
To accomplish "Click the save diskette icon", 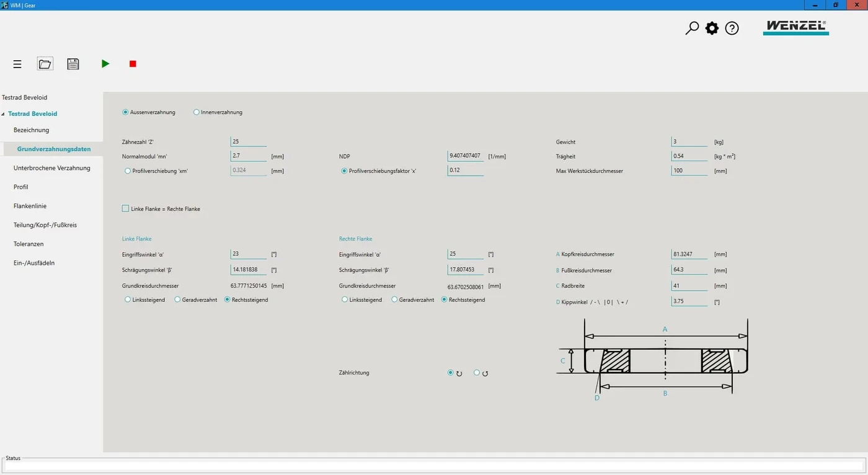I will pos(73,64).
